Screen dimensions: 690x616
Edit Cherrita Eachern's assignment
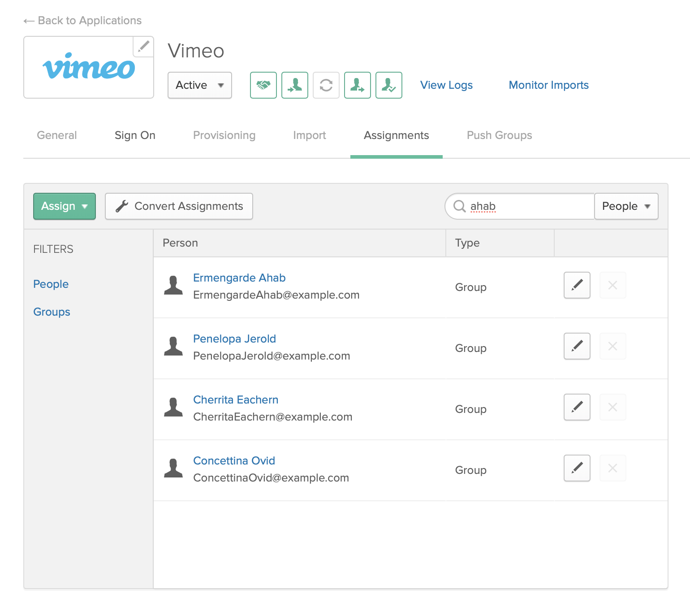pos(577,407)
